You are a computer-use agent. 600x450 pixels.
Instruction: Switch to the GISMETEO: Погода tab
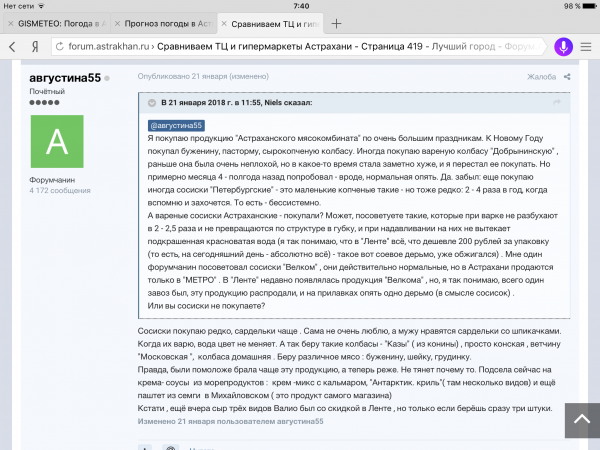click(56, 24)
